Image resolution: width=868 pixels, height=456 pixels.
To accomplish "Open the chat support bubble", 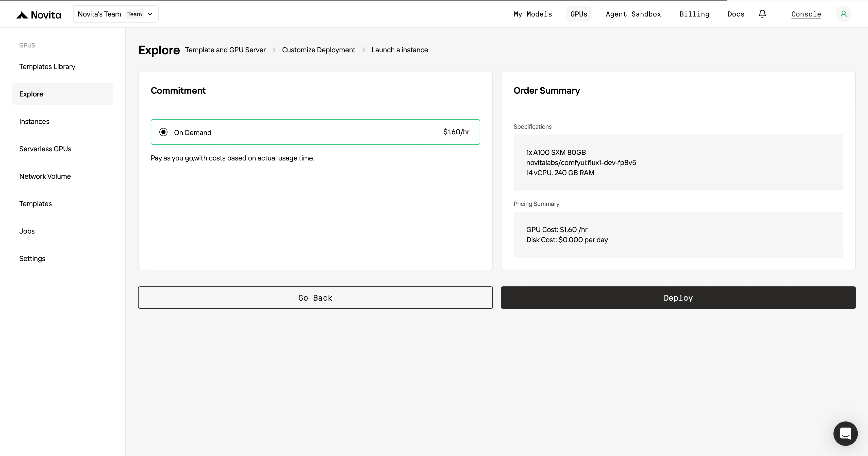I will pos(845,433).
